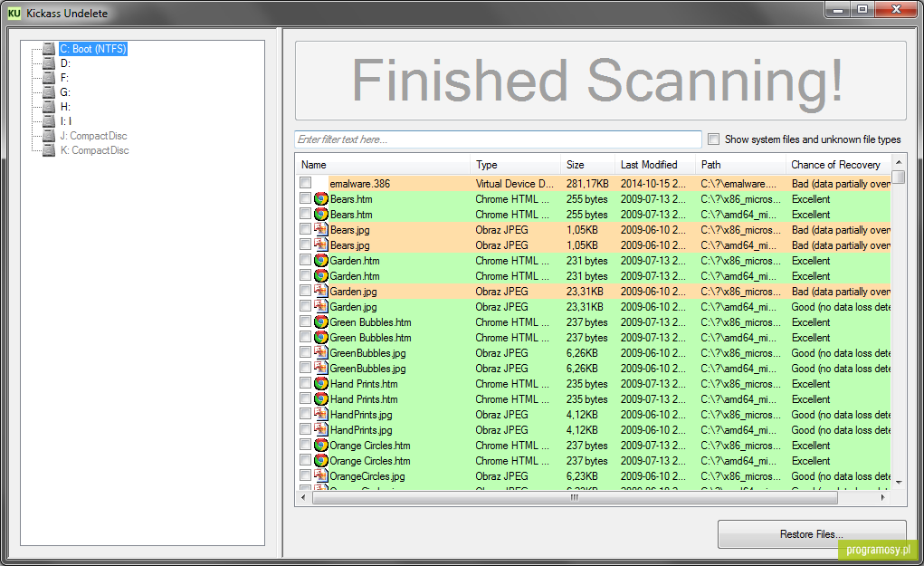The height and width of the screenshot is (566, 924).
Task: Tick the checkbox for emalware.386
Action: tap(305, 183)
